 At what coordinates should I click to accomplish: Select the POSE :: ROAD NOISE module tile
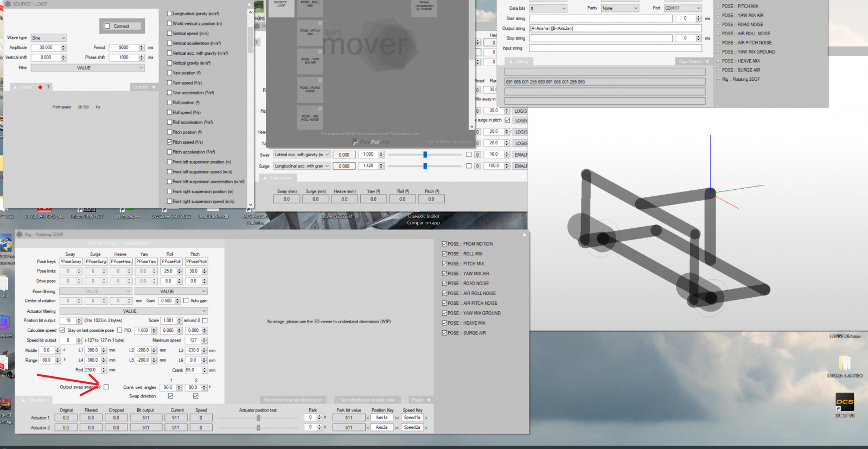[x=310, y=89]
